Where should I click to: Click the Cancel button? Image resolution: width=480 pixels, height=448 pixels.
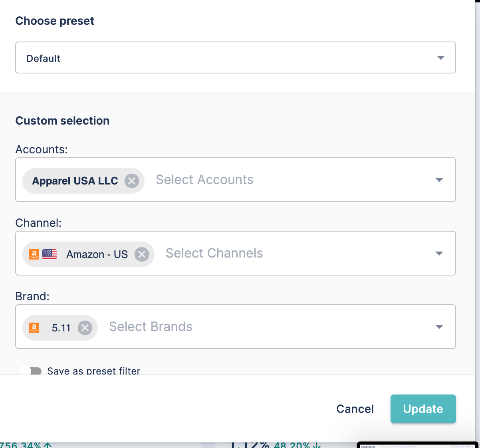pos(355,409)
